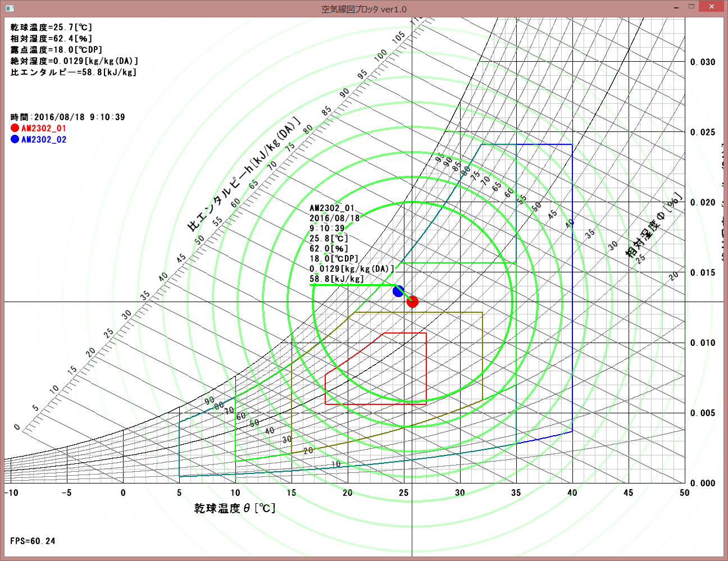Maximize the plotter window
This screenshot has height=561, width=728.
[x=691, y=7]
